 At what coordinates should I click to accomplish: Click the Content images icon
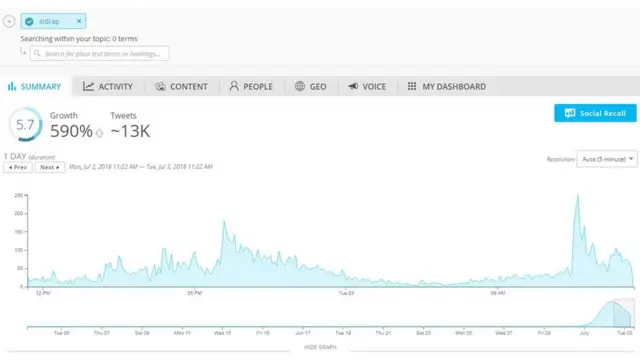pos(160,87)
